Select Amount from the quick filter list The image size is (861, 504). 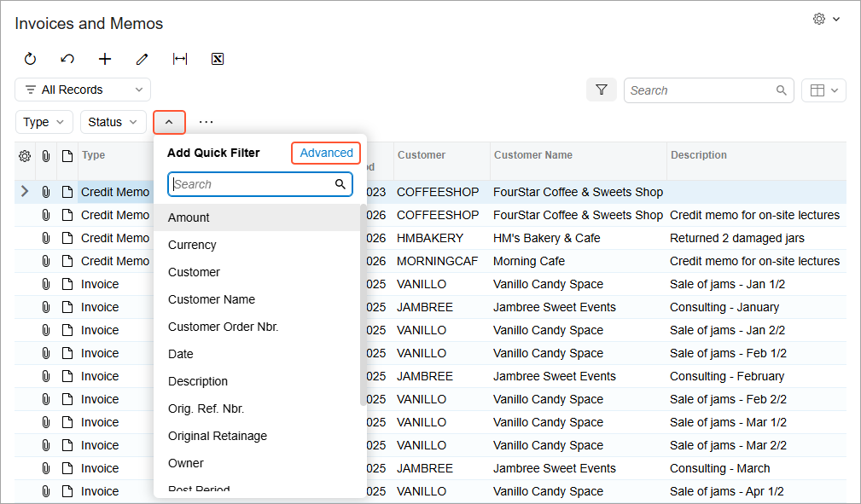(x=189, y=217)
